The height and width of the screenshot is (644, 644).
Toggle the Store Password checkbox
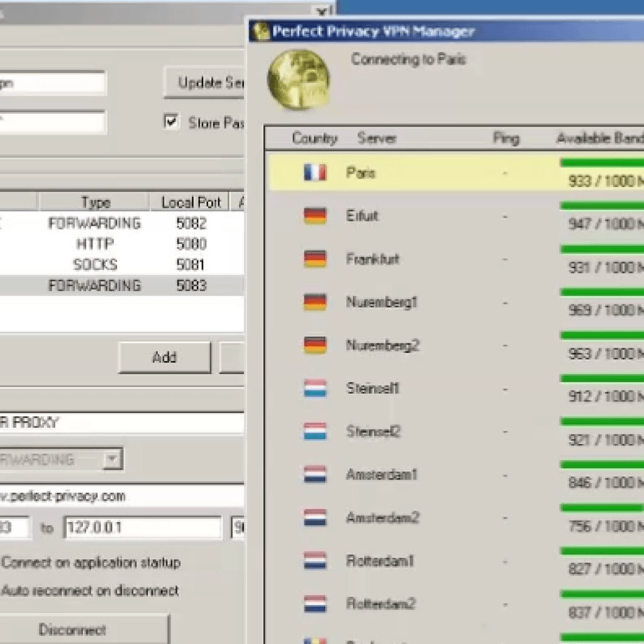[171, 121]
